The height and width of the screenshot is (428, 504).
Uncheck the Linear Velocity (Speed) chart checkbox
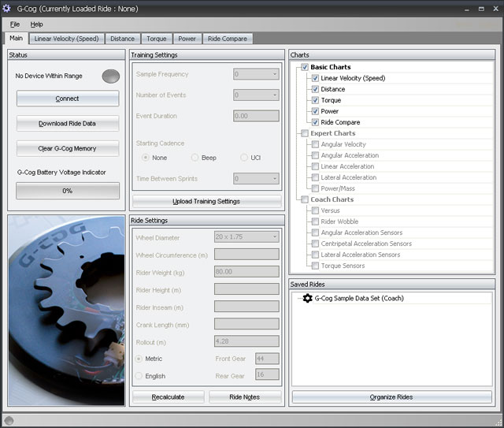315,78
